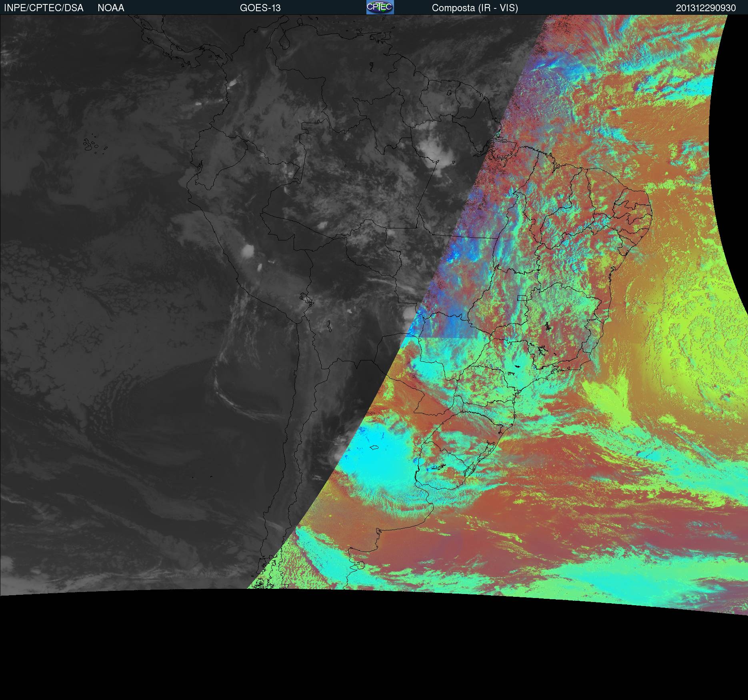Select the INPE/CPTEC/DSA header text
This screenshot has width=748, height=700.
[44, 8]
